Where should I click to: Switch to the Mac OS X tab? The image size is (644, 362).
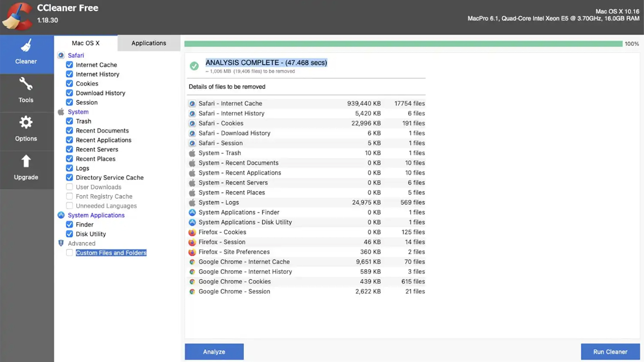tap(86, 43)
